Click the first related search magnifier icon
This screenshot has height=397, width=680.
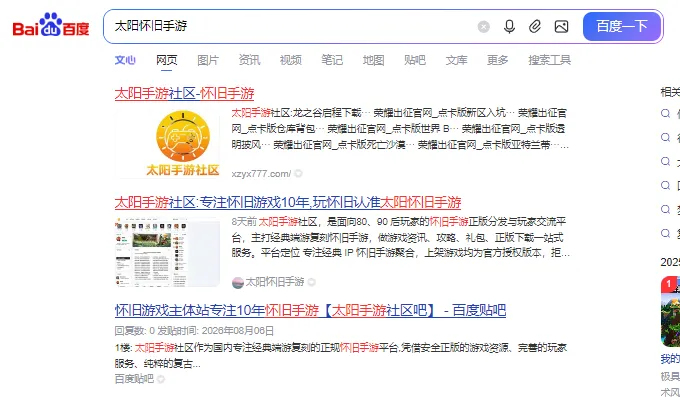click(x=666, y=114)
